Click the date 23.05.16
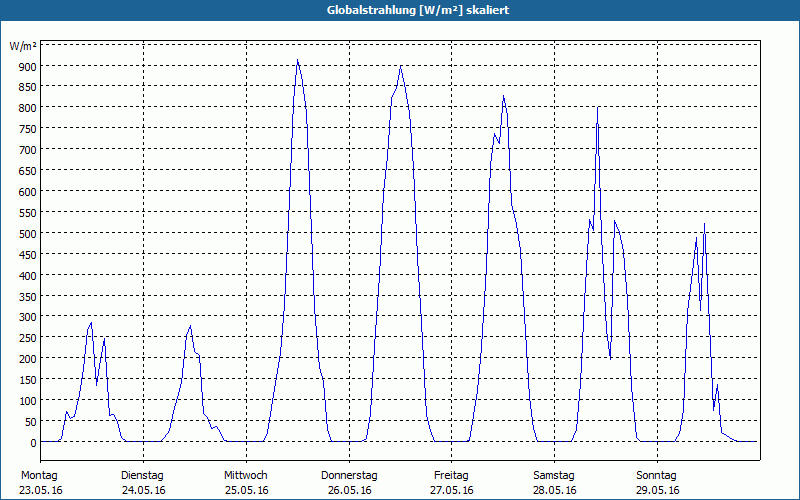Screen dimensions: 800x500 41,490
